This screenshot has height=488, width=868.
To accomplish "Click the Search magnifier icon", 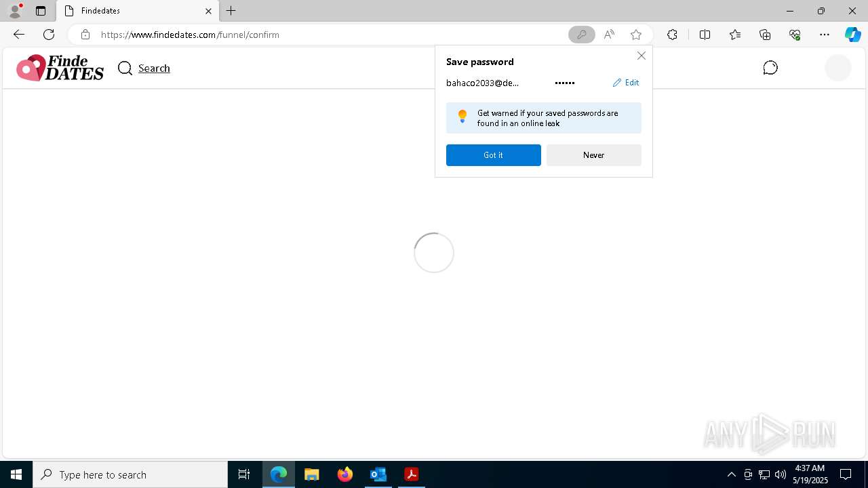I will [x=125, y=68].
